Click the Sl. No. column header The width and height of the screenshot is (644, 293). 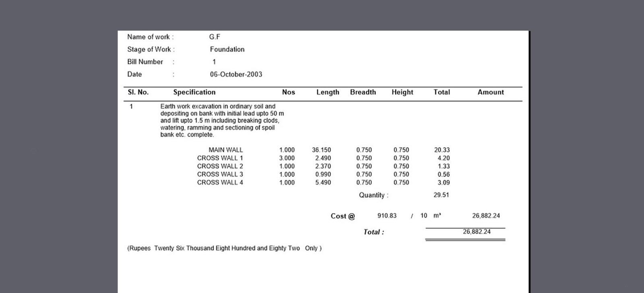tap(138, 92)
